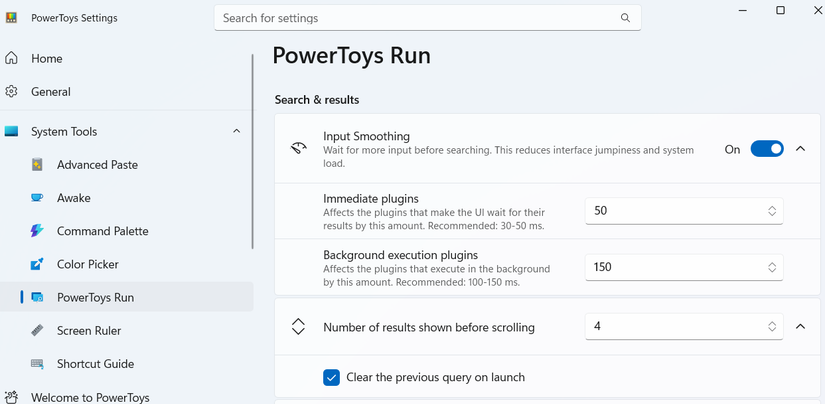Click the Immediate plugins label
Image resolution: width=825 pixels, height=404 pixels.
click(x=371, y=199)
